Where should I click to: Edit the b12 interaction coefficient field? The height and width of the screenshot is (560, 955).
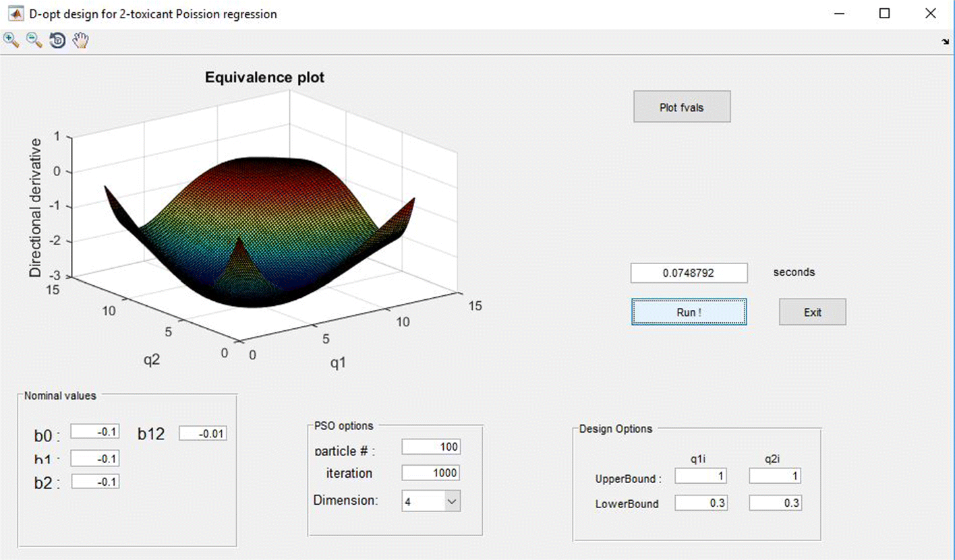(x=202, y=433)
